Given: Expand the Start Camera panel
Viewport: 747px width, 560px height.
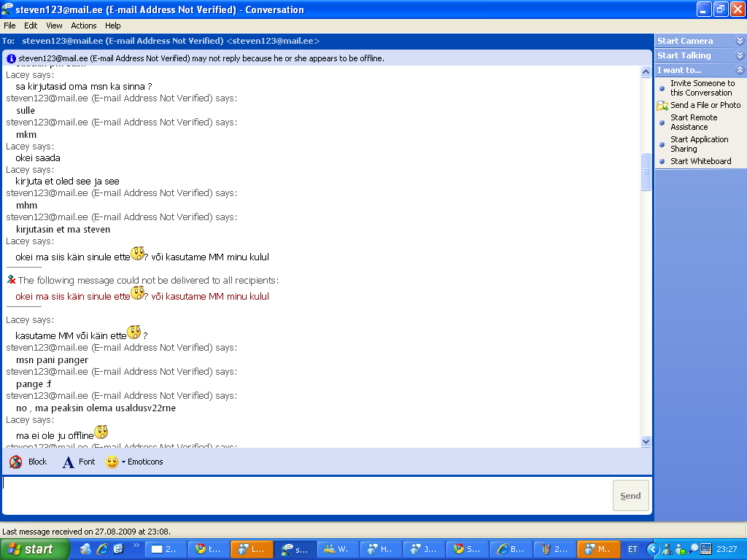Looking at the screenshot, I should click(740, 41).
